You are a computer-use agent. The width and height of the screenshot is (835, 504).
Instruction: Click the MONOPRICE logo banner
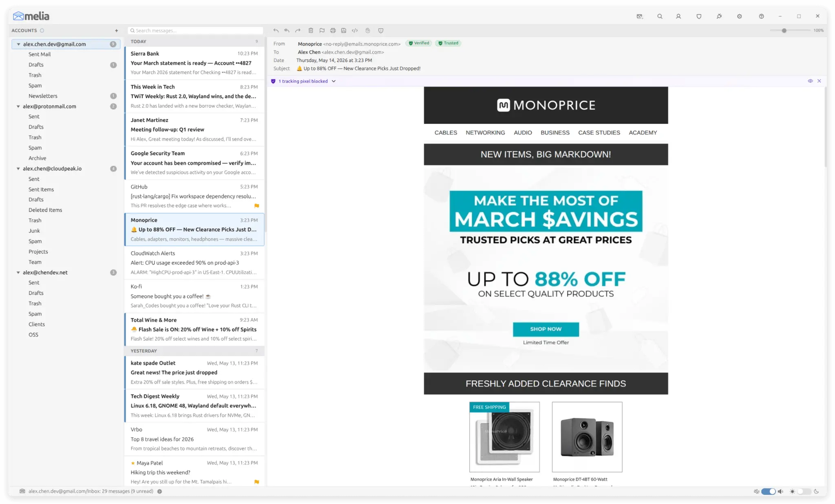tap(546, 105)
